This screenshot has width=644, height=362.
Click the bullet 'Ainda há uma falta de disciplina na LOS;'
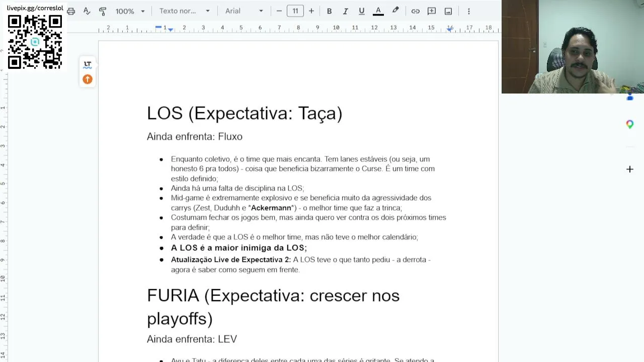coord(237,188)
